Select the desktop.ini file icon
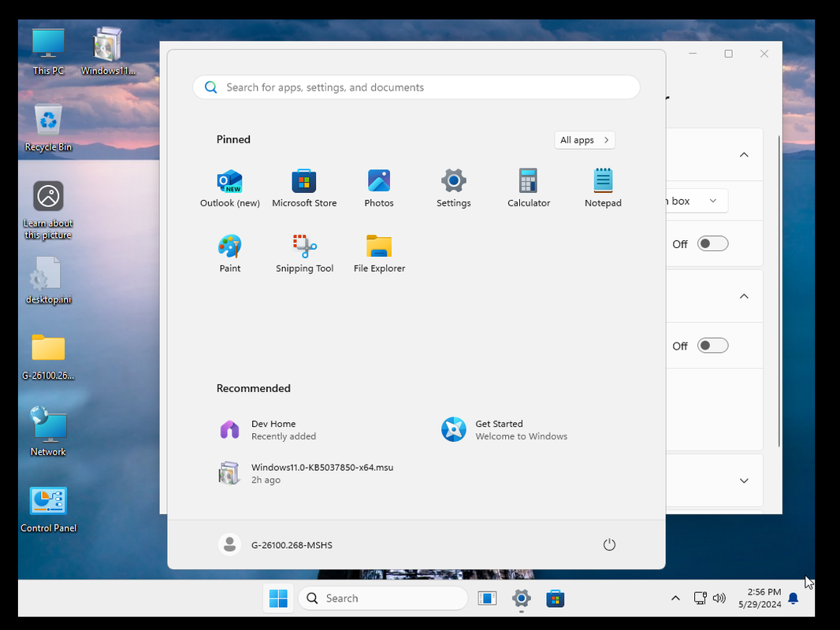Screen dimensions: 840x630 (48, 280)
